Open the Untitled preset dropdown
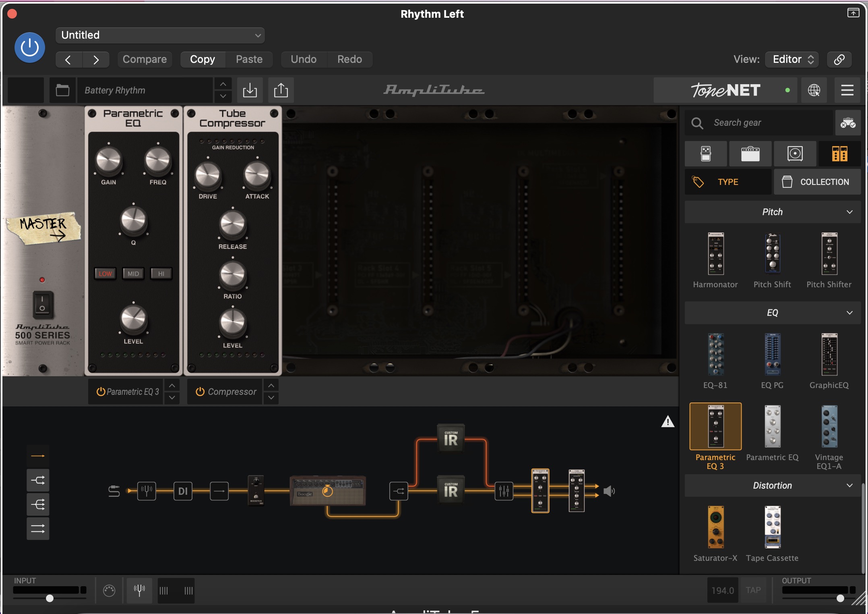868x614 pixels. point(160,35)
